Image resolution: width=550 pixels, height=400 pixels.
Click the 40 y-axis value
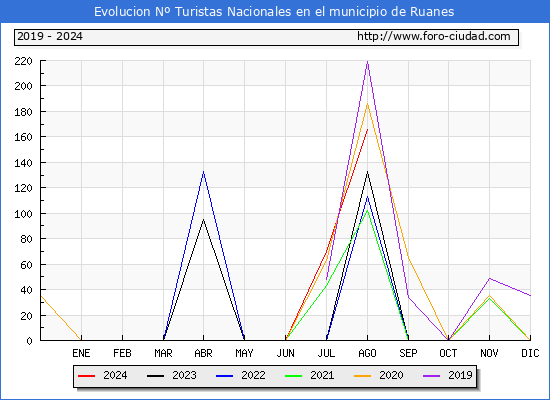tap(27, 290)
